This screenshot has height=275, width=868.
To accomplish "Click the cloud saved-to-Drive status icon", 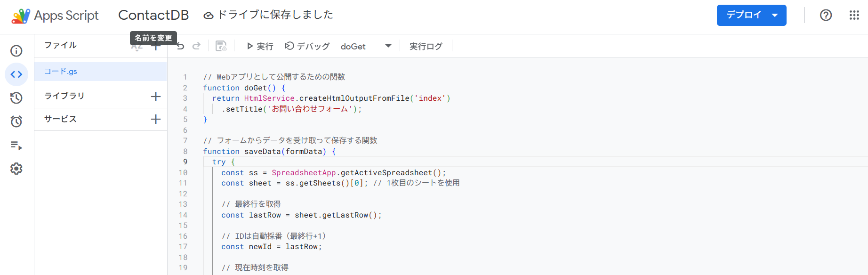I will tap(208, 16).
